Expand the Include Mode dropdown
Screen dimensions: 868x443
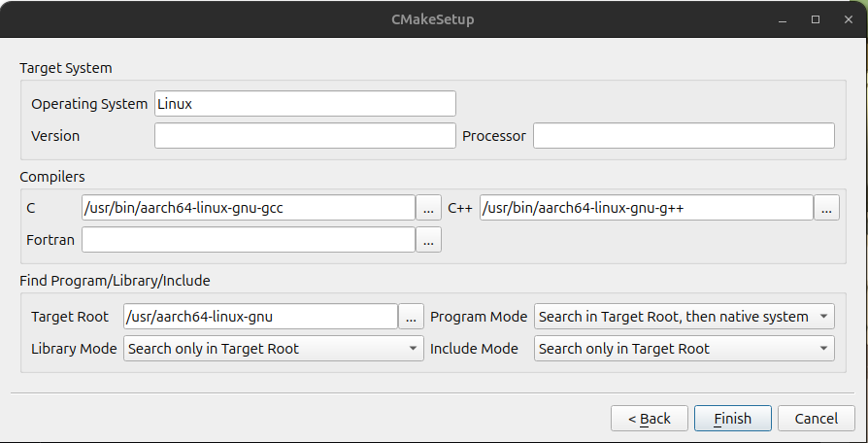click(x=684, y=349)
